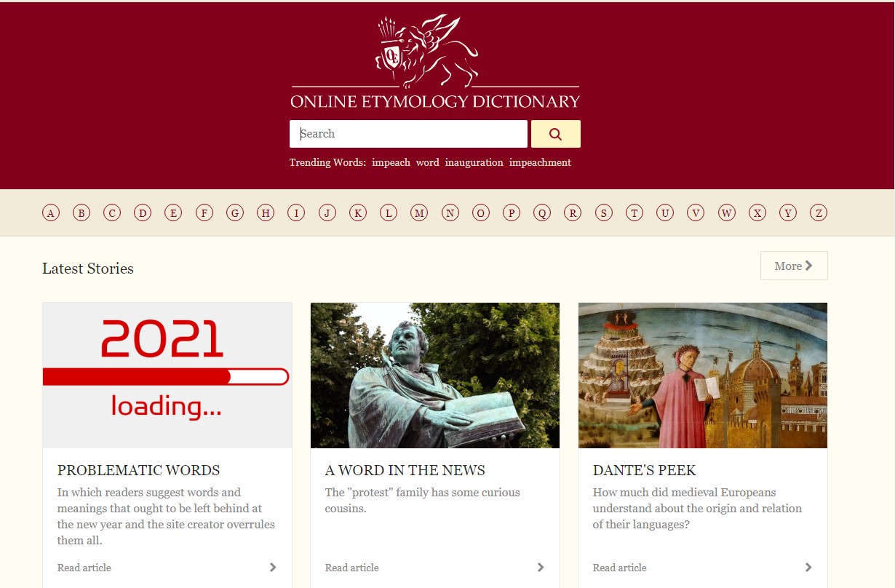Read article for Problematic Words

coord(84,568)
